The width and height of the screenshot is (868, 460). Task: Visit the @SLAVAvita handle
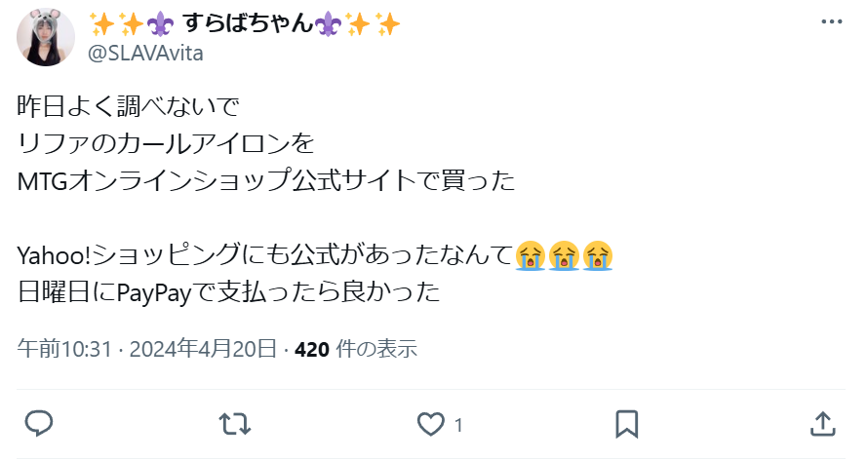point(146,54)
